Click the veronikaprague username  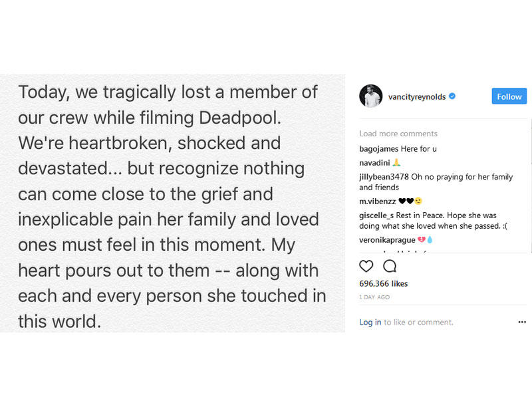tap(387, 239)
